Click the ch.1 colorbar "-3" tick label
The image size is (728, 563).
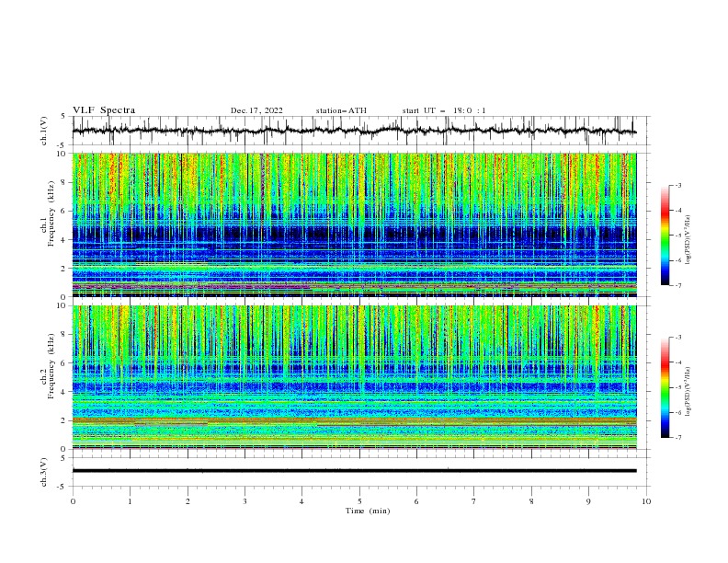pos(678,185)
